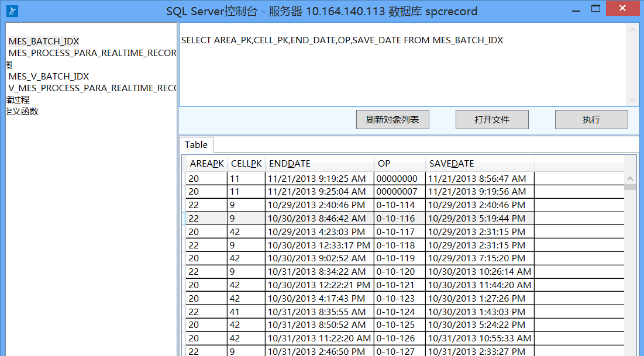The height and width of the screenshot is (356, 644).
Task: Click the 刷新对象列表 button
Action: 392,119
